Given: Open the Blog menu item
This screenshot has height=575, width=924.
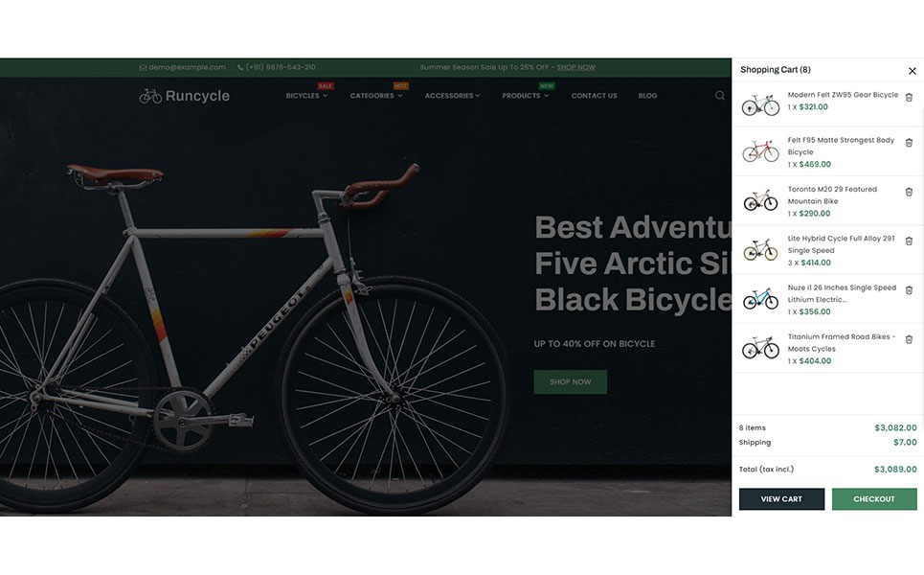Looking at the screenshot, I should (647, 96).
